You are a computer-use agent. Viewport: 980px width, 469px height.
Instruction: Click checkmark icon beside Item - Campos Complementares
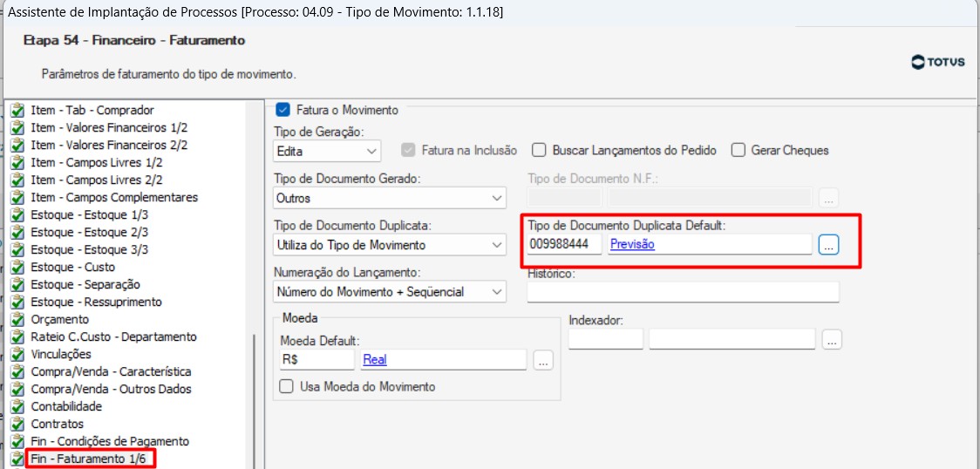18,198
